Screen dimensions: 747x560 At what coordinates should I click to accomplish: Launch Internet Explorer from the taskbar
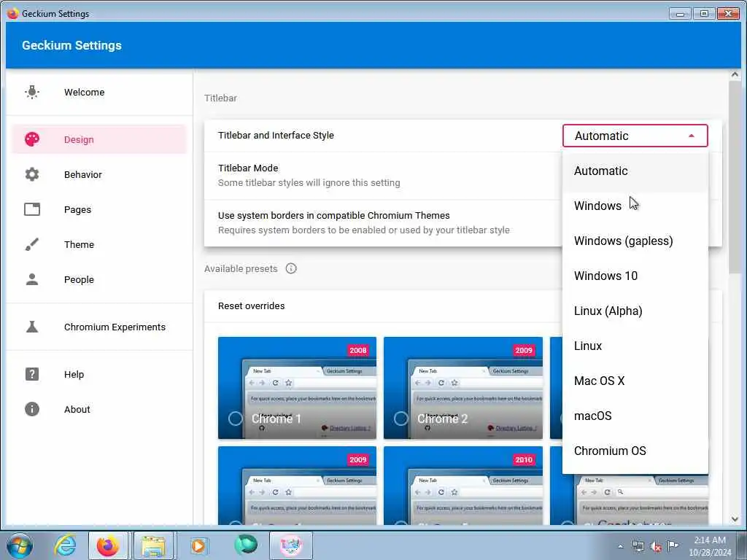pyautogui.click(x=65, y=545)
